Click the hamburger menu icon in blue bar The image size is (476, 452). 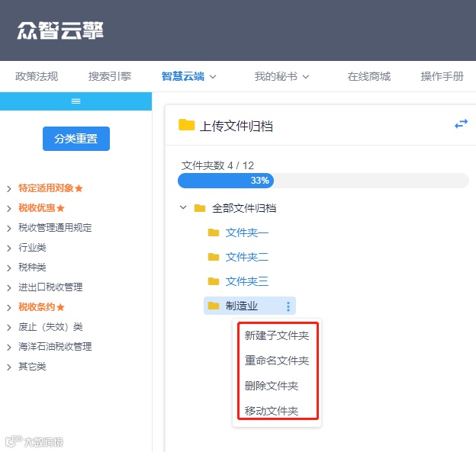(x=76, y=101)
